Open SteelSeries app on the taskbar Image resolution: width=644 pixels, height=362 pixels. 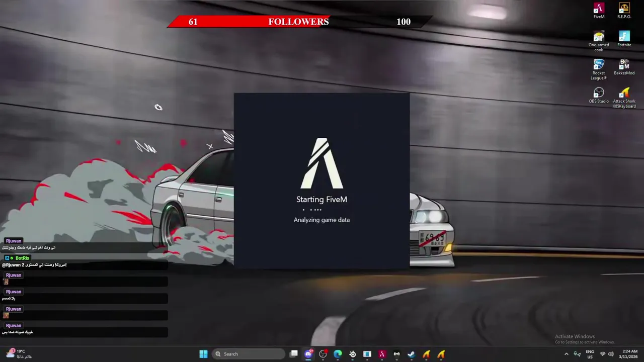(352, 354)
